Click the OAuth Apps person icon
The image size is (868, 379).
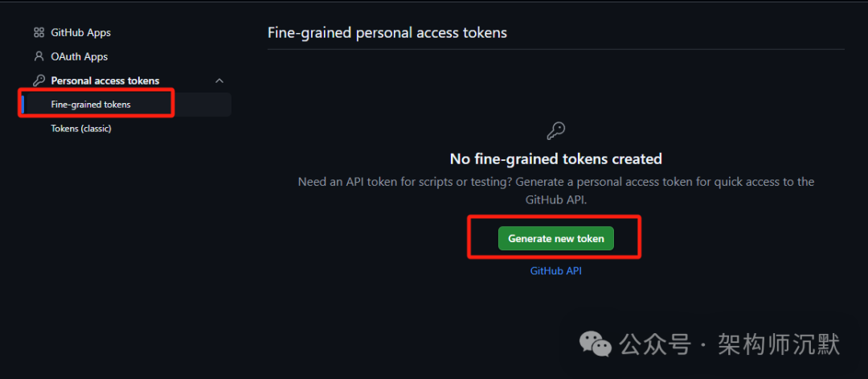click(x=39, y=57)
